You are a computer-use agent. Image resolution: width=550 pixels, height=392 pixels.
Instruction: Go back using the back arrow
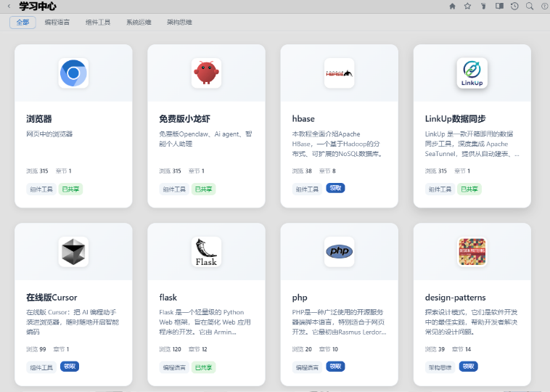9,6
